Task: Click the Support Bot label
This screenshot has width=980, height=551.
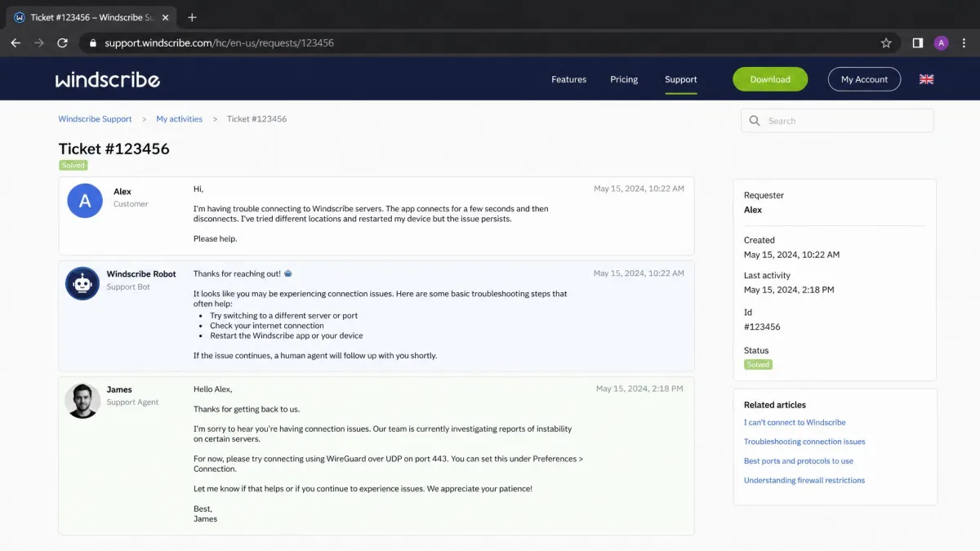Action: (x=128, y=287)
